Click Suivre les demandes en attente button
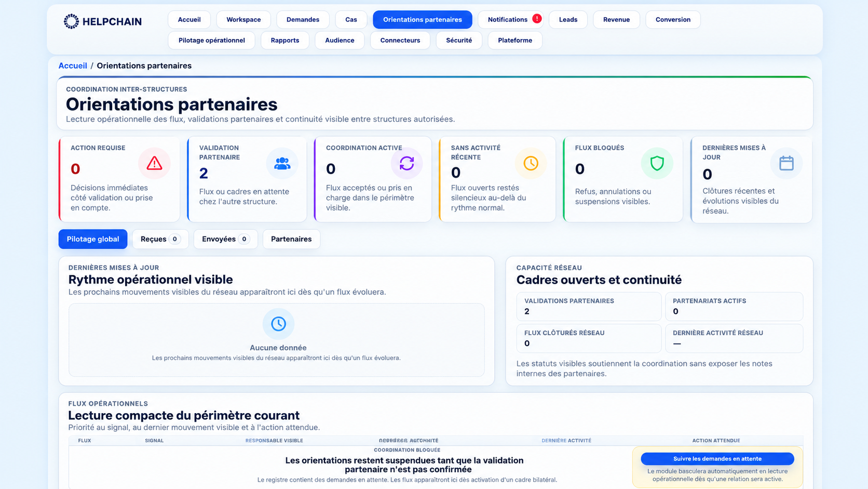The image size is (868, 489). pyautogui.click(x=717, y=459)
